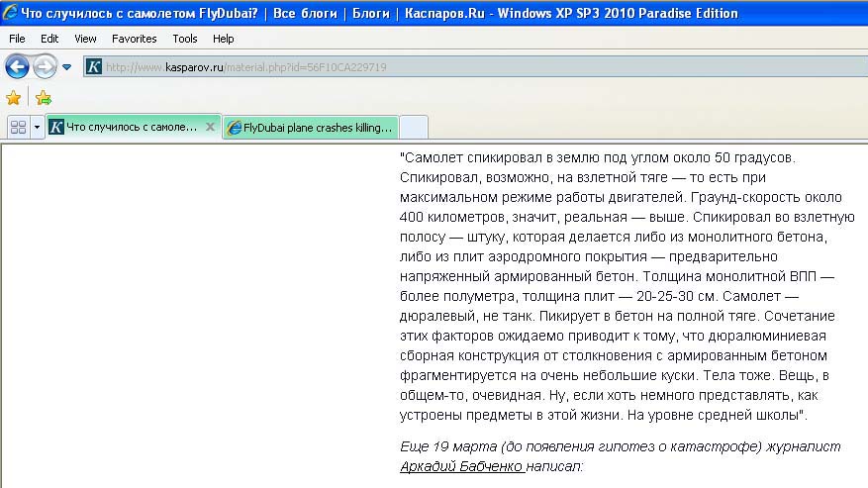This screenshot has width=868, height=488.
Task: Go back with the Back arrow button
Action: pos(17,67)
